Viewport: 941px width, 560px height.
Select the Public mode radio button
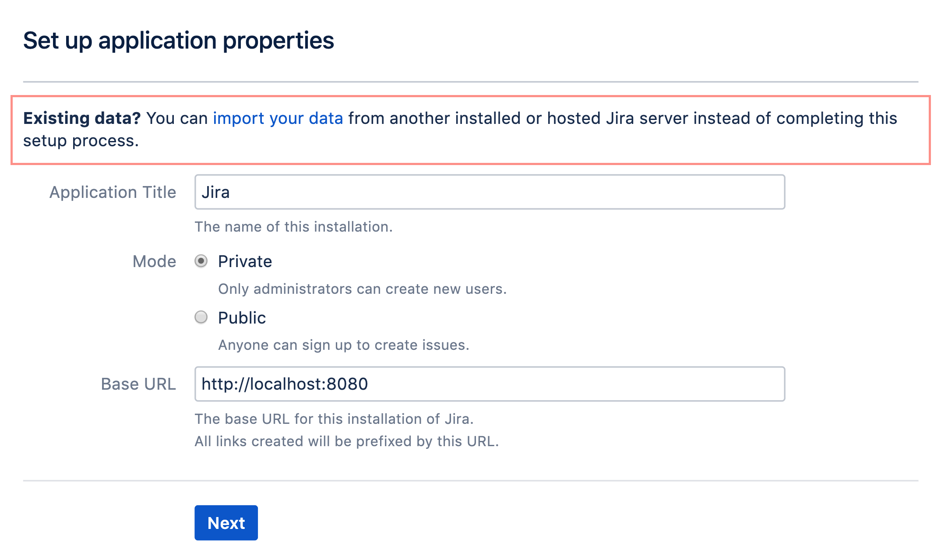(x=201, y=317)
